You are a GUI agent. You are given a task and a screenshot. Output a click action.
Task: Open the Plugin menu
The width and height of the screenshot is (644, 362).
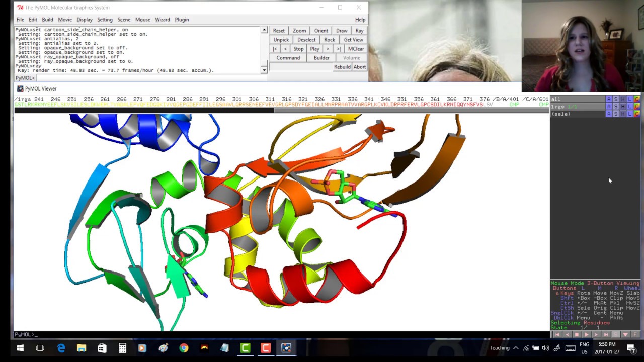182,20
